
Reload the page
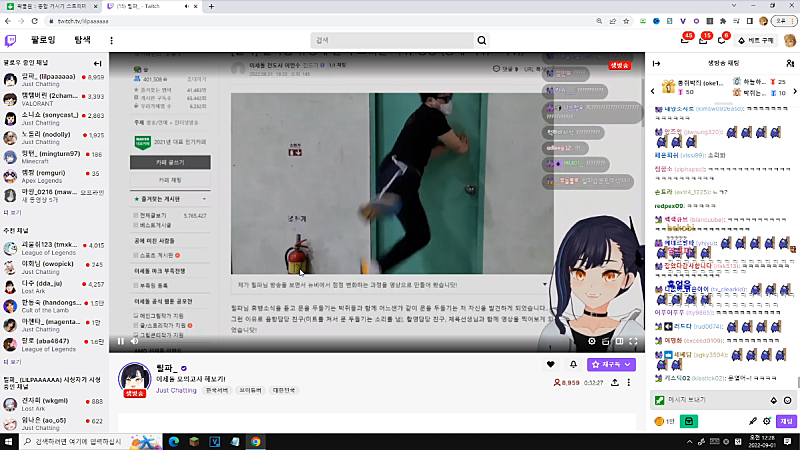click(x=35, y=21)
